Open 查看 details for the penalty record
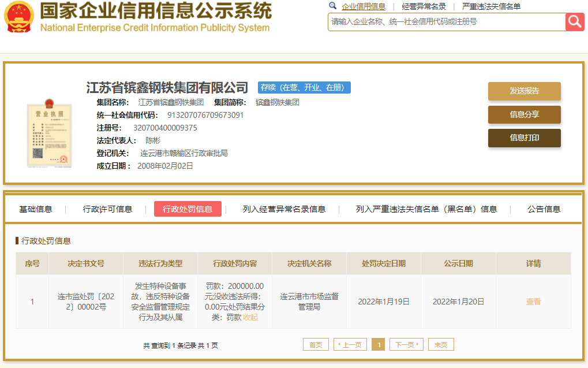This screenshot has height=368, width=588. point(533,302)
